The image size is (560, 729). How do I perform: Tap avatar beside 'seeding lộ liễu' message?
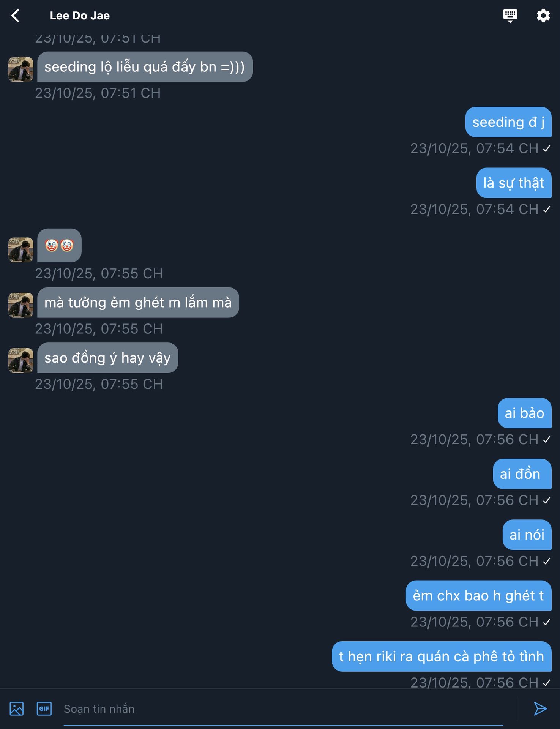[21, 69]
